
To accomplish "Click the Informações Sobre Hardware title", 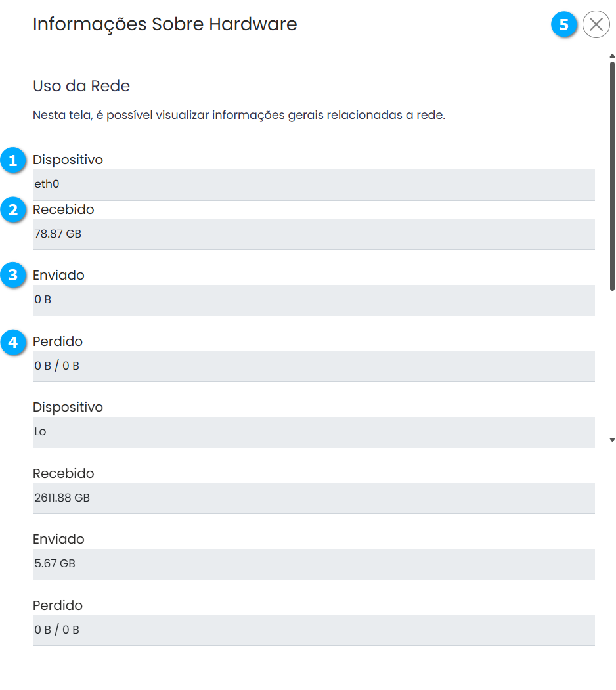I will (165, 24).
